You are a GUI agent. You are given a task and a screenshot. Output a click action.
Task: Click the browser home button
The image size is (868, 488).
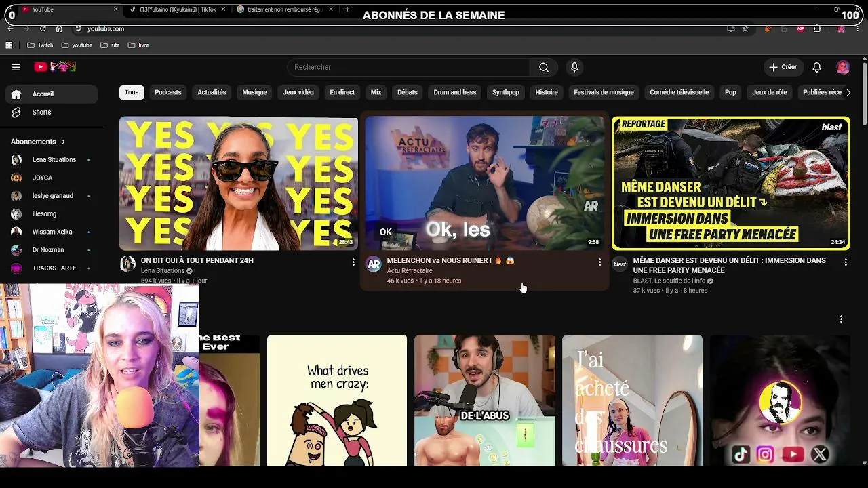point(59,28)
